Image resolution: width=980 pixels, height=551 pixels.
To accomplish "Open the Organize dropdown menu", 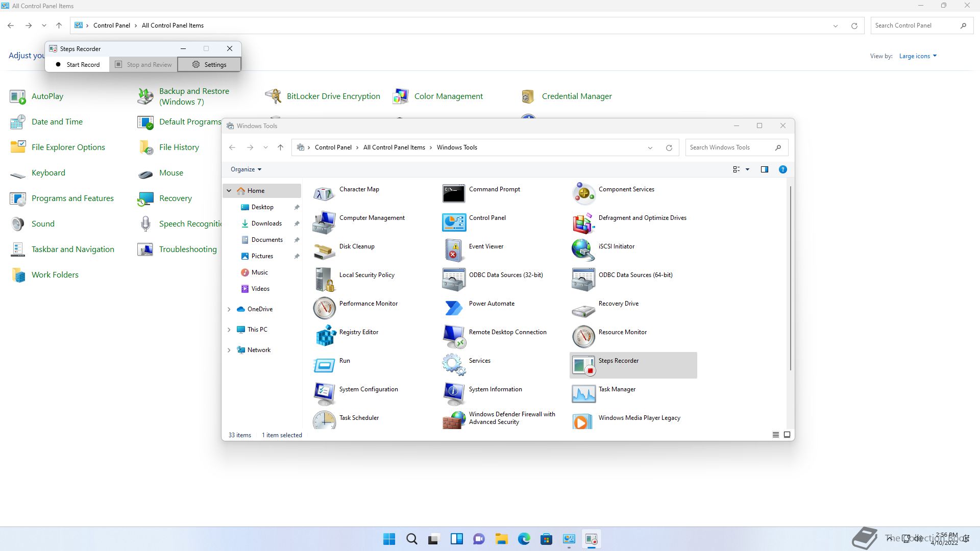I will pos(246,169).
